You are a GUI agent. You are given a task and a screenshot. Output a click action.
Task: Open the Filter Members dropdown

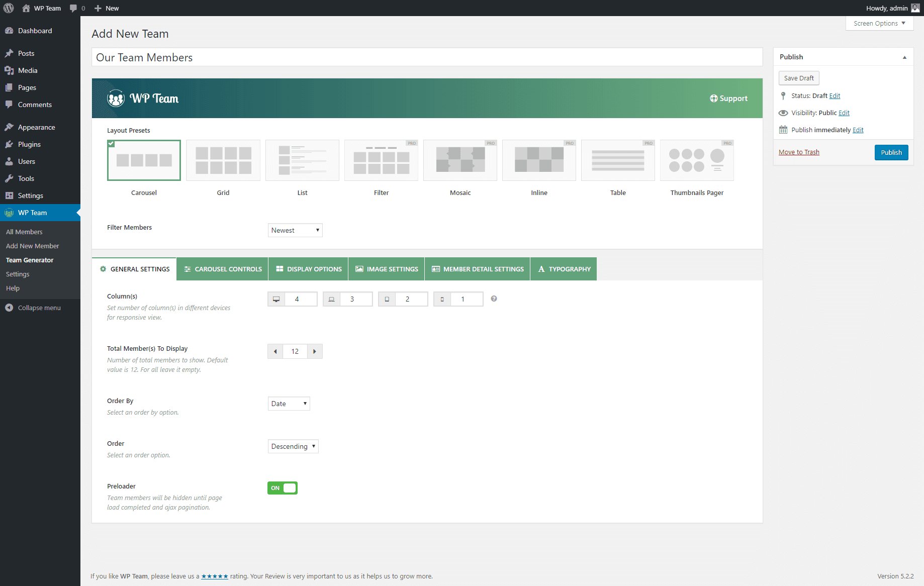[295, 230]
